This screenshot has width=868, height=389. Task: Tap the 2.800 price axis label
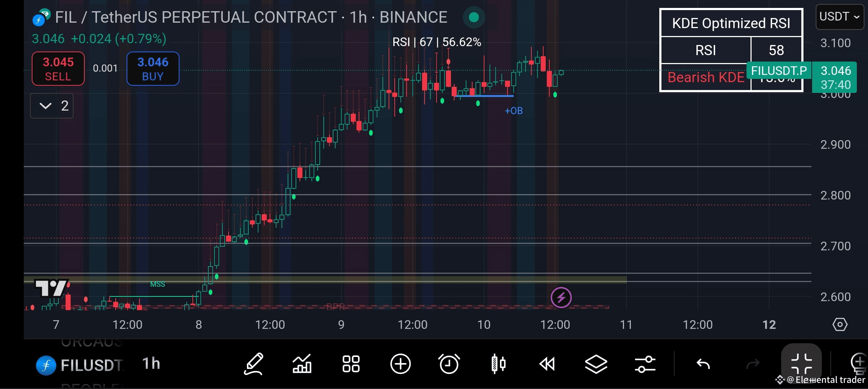[x=835, y=195]
